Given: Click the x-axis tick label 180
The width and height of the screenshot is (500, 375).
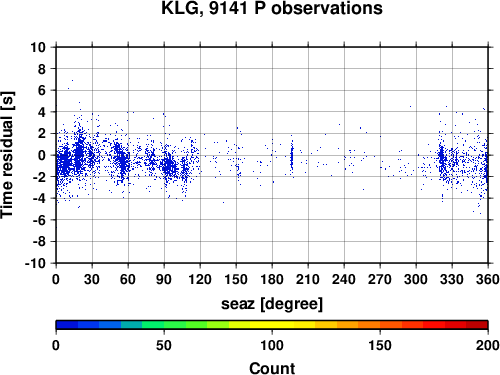Looking at the screenshot, I should coord(272,279).
